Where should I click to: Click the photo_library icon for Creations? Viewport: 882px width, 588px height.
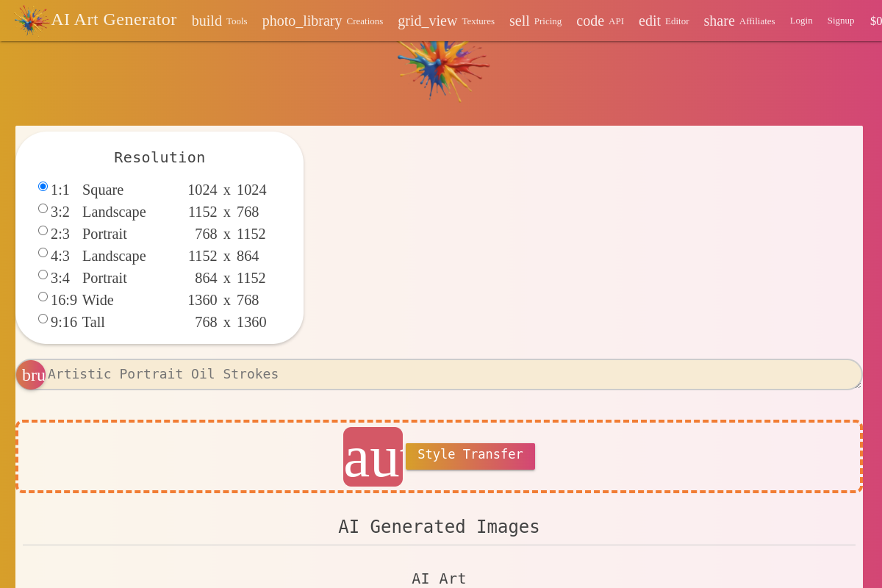pos(302,21)
